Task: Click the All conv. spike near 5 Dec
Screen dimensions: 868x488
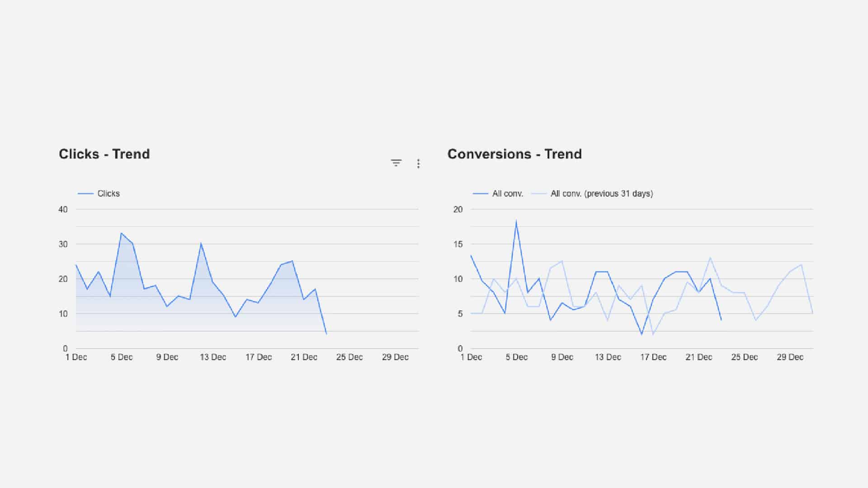Action: pos(516,221)
